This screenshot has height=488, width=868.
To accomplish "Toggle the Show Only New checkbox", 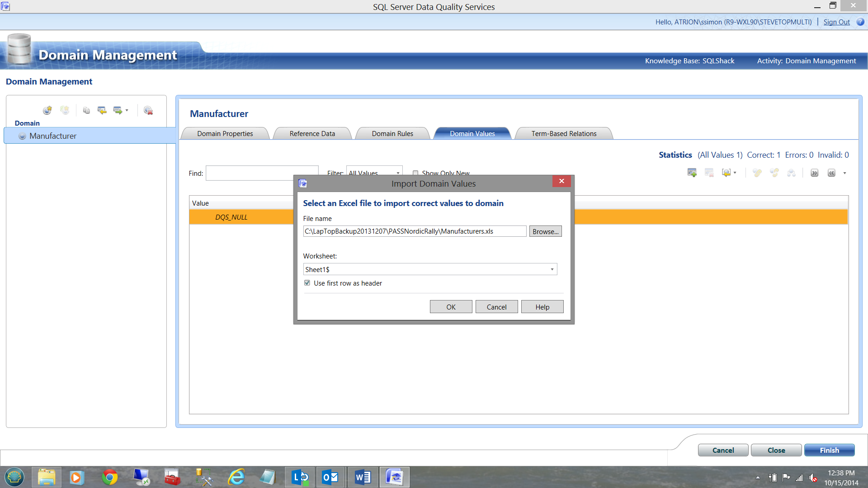I will pos(415,173).
